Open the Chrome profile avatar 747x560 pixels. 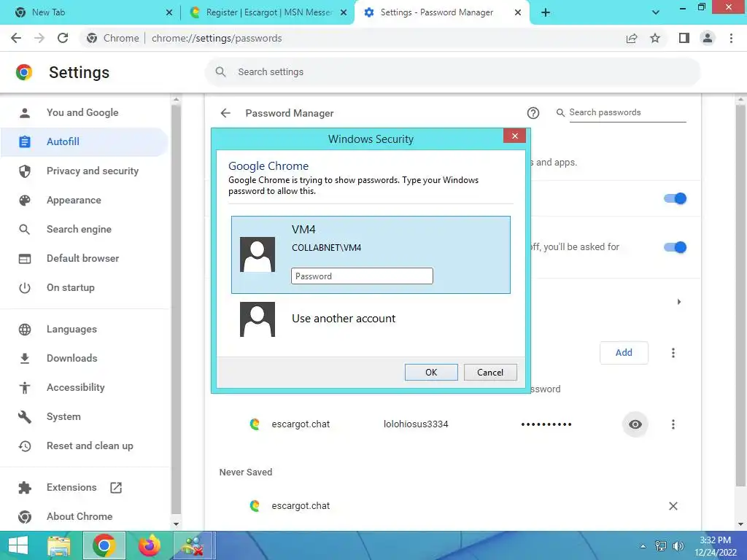708,38
